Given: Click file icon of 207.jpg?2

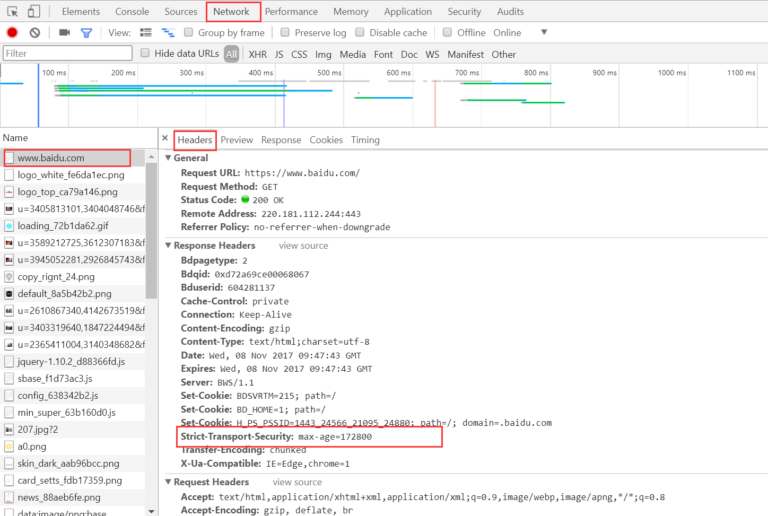Looking at the screenshot, I should point(9,429).
